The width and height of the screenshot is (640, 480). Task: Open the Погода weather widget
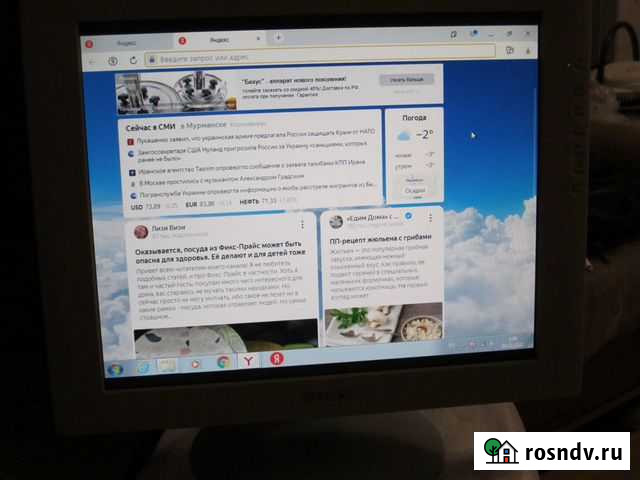click(x=413, y=117)
